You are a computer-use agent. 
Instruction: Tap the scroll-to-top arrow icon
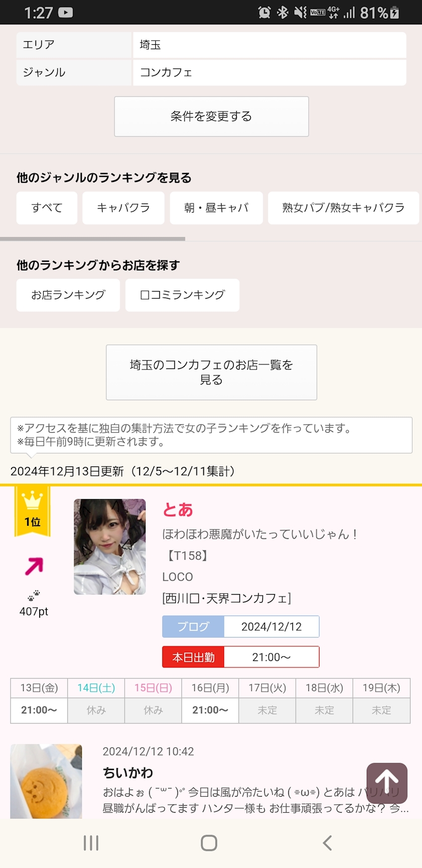[x=387, y=783]
